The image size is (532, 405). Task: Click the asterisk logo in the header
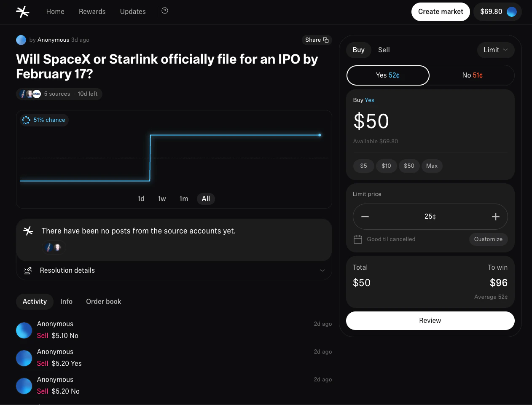point(23,12)
